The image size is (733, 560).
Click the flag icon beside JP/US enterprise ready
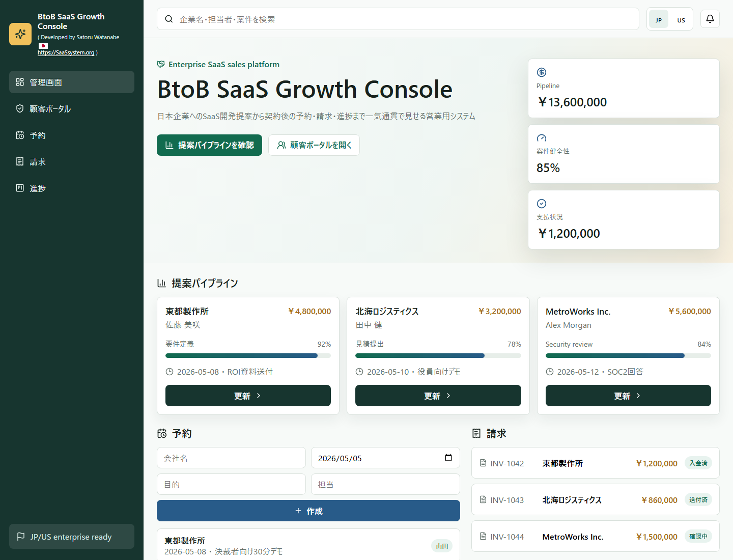[x=21, y=537]
